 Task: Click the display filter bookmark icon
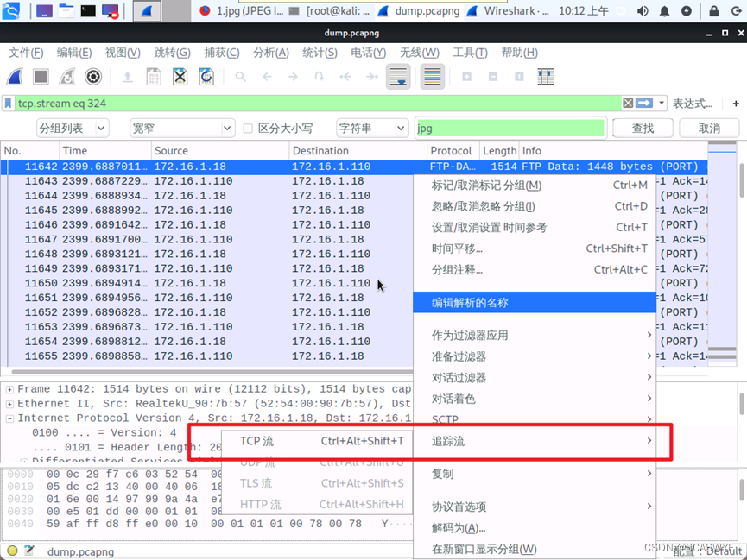tap(8, 104)
